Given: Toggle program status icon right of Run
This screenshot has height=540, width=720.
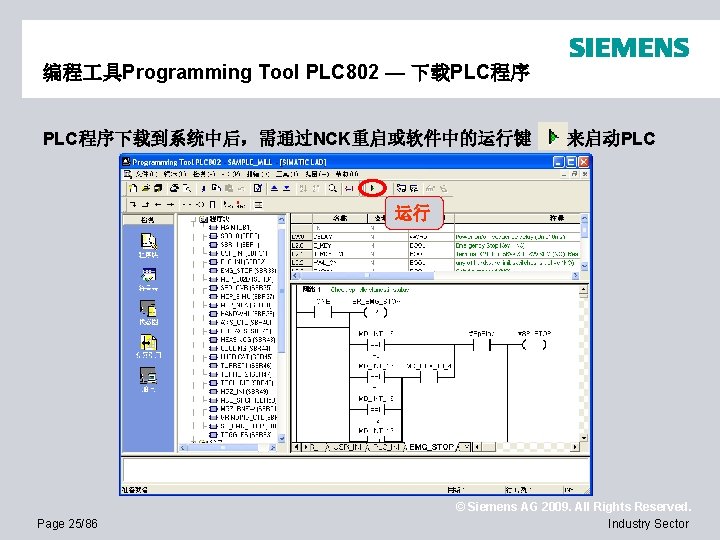Looking at the screenshot, I should tap(401, 188).
